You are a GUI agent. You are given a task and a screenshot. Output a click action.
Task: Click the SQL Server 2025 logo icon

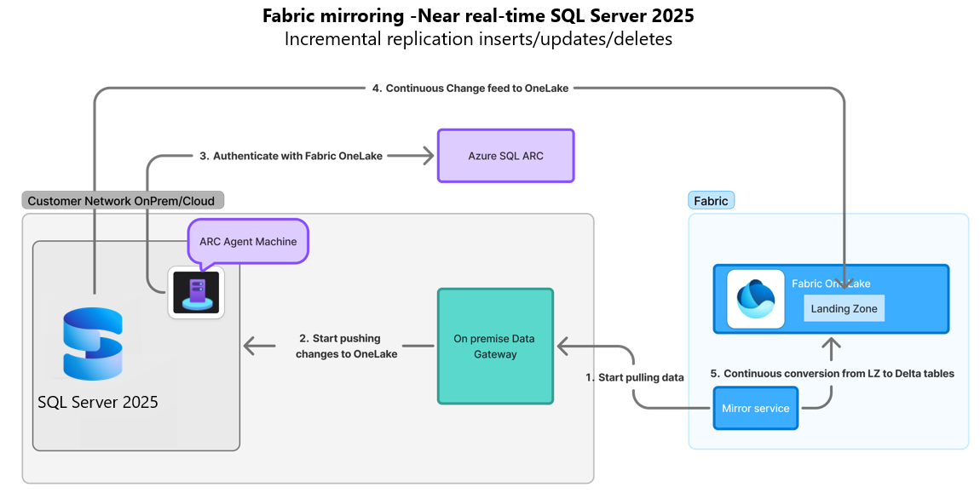[x=93, y=344]
